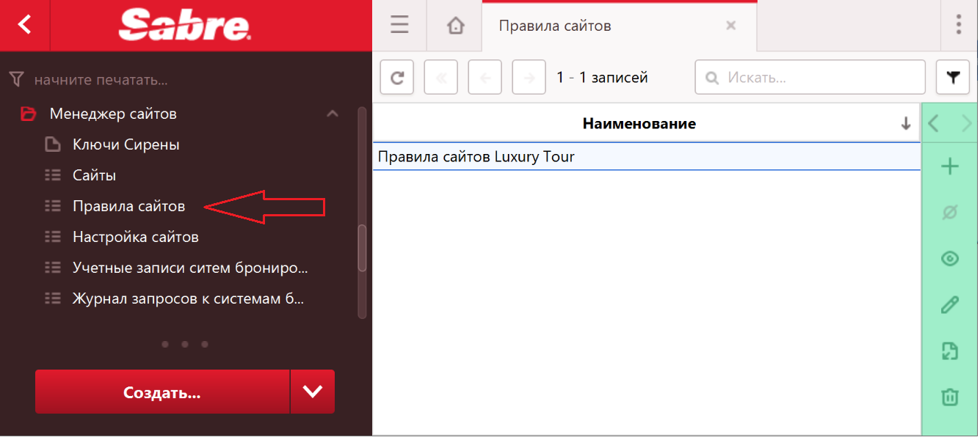
Task: Open the filter funnel button beside search
Action: (x=953, y=78)
